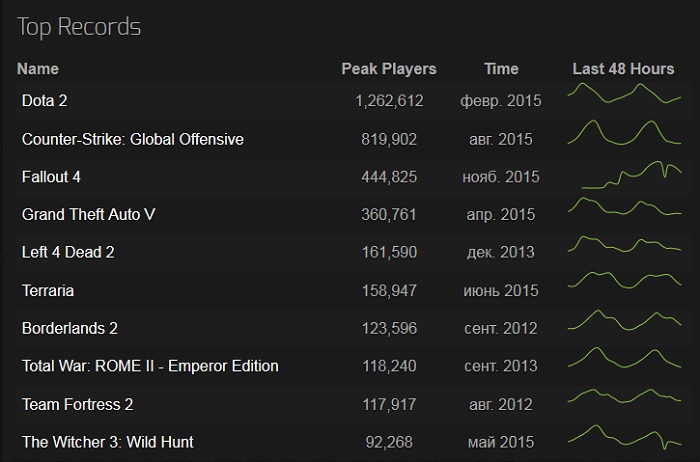The height and width of the screenshot is (462, 700).
Task: Open the Dota 2 game link
Action: (44, 100)
